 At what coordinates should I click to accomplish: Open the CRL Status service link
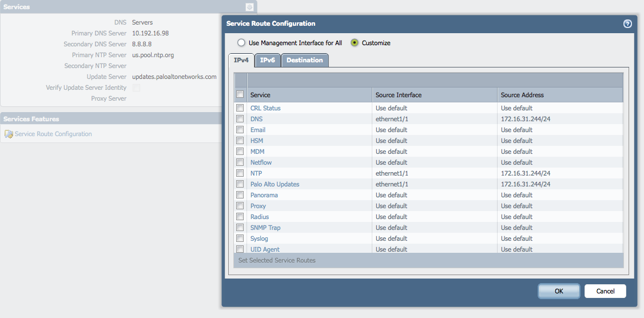265,108
